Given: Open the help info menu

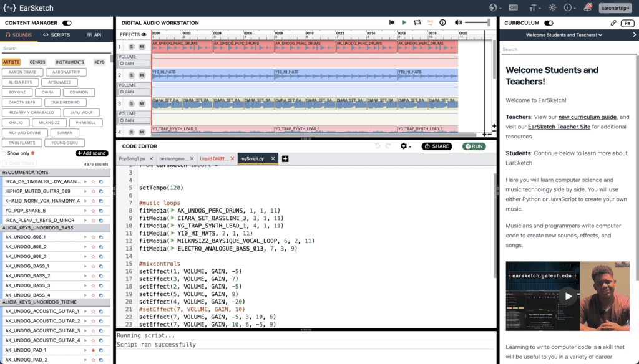Looking at the screenshot, I should 569,7.
